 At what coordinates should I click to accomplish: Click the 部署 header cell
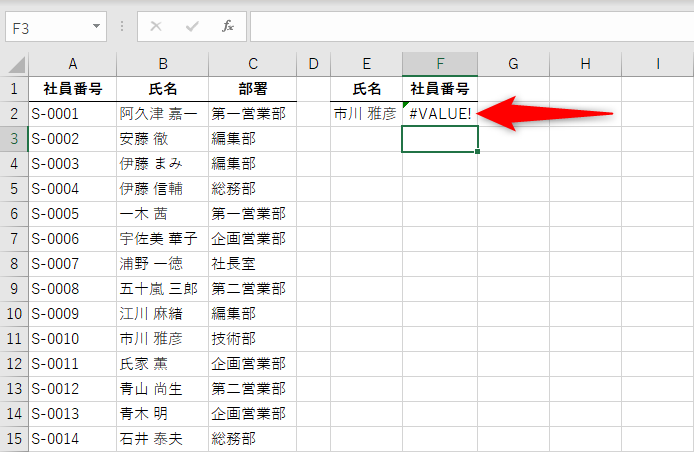pyautogui.click(x=252, y=89)
